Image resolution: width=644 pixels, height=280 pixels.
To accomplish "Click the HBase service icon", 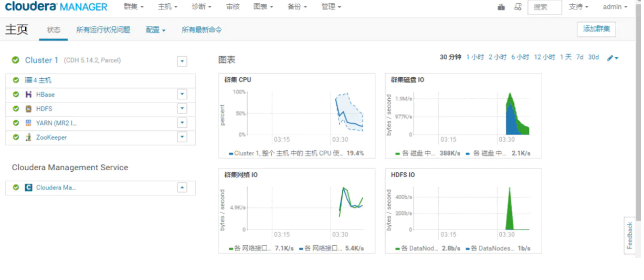I will pos(29,95).
